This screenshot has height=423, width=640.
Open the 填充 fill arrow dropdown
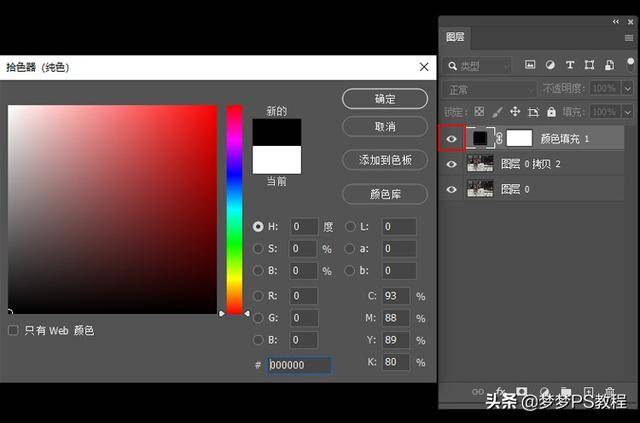(x=628, y=111)
